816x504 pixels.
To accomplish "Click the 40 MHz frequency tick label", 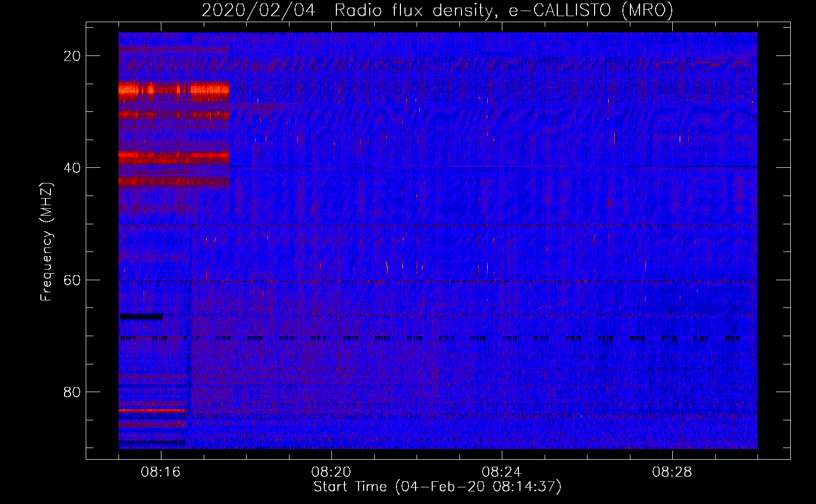I will 72,168.
